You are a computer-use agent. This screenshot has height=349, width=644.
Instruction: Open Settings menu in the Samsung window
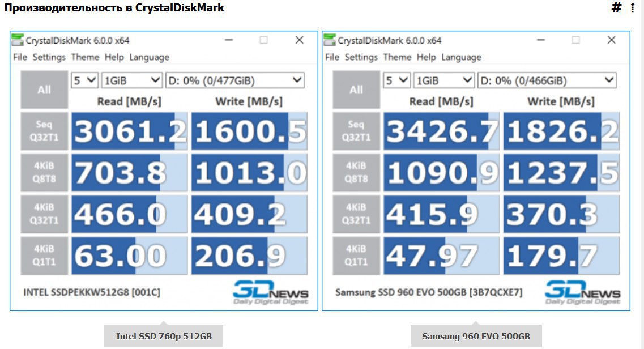pyautogui.click(x=361, y=57)
